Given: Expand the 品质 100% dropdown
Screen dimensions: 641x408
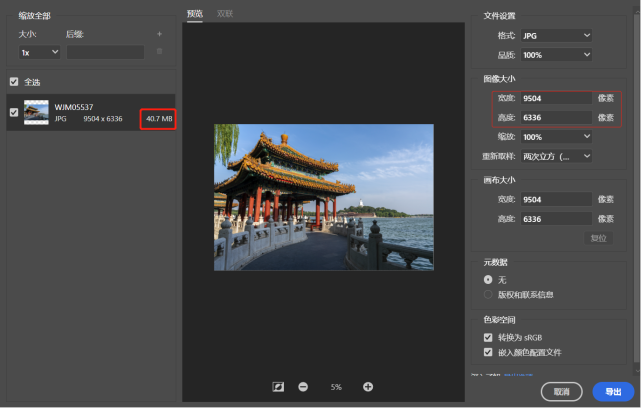Looking at the screenshot, I should tap(557, 55).
